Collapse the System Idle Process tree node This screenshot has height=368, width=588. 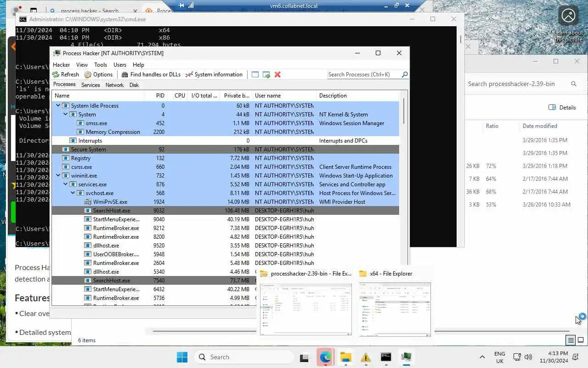coord(58,106)
